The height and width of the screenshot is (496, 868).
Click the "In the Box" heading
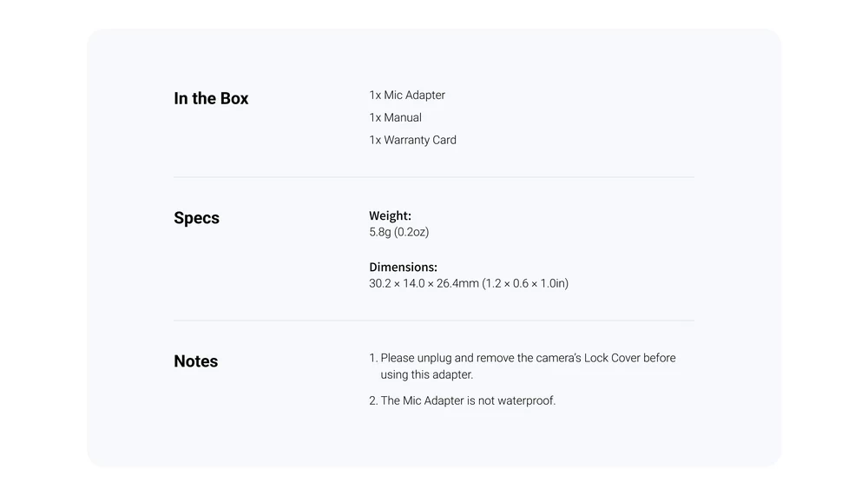pos(211,99)
